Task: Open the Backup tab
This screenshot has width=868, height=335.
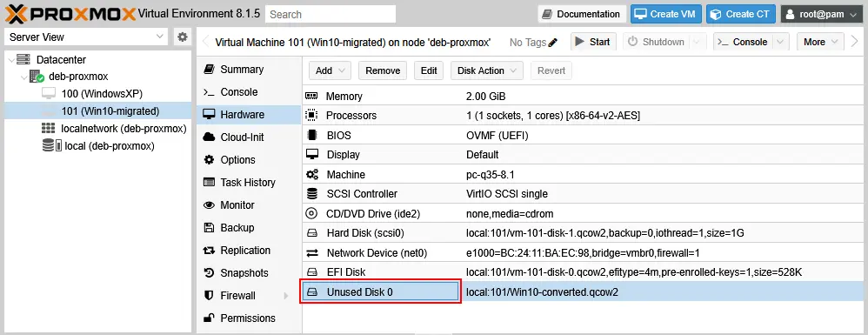Action: pyautogui.click(x=249, y=228)
